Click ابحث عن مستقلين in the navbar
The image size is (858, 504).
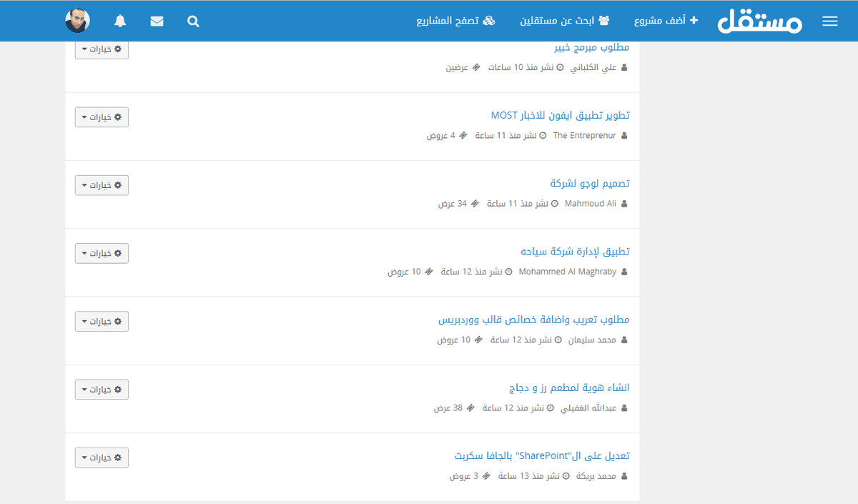coord(565,21)
